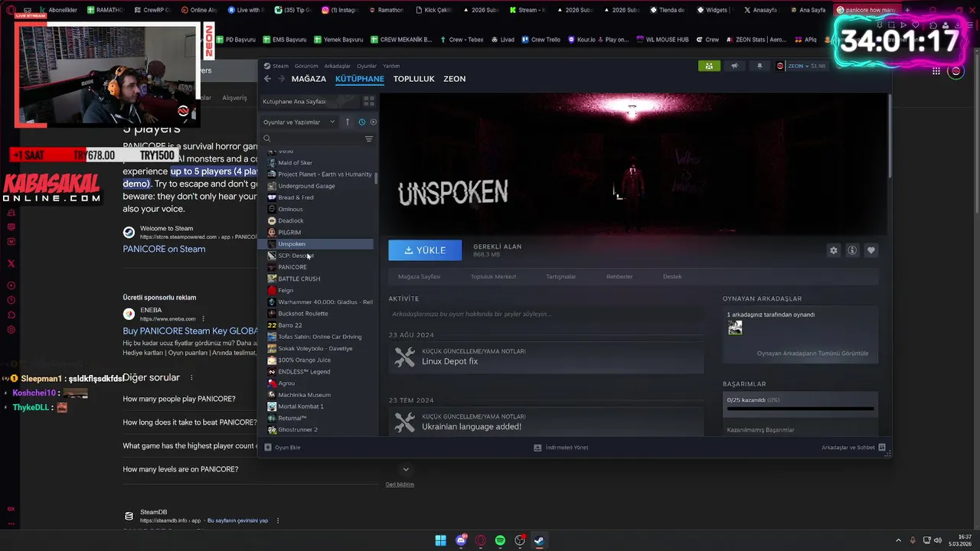The width and height of the screenshot is (980, 551).
Task: Toggle show ready-to-play games only
Action: (x=374, y=122)
